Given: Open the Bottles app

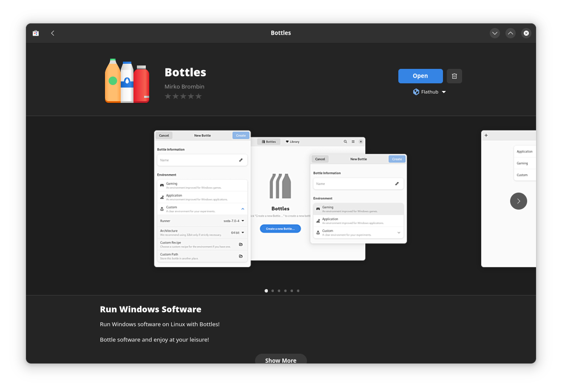Looking at the screenshot, I should tap(420, 76).
